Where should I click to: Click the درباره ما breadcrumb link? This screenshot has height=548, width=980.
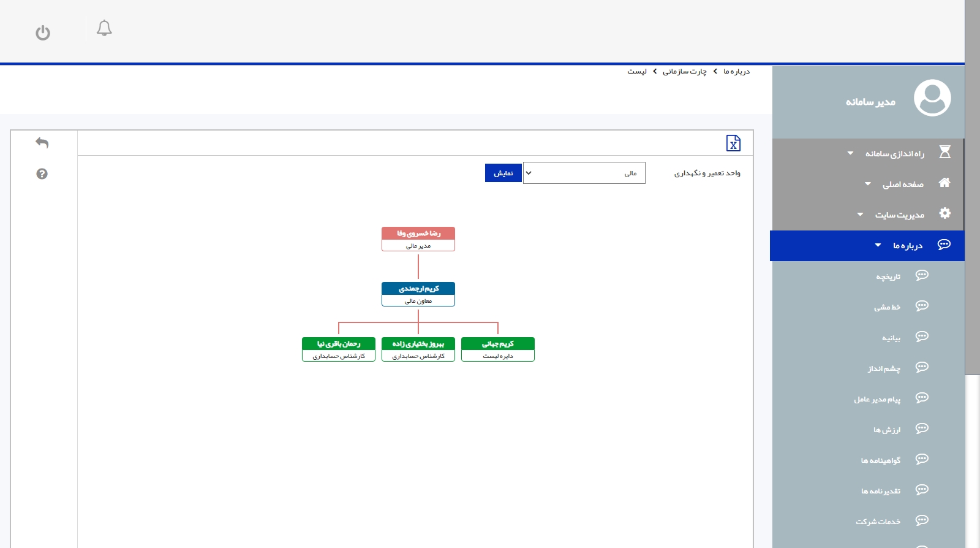[x=736, y=72]
